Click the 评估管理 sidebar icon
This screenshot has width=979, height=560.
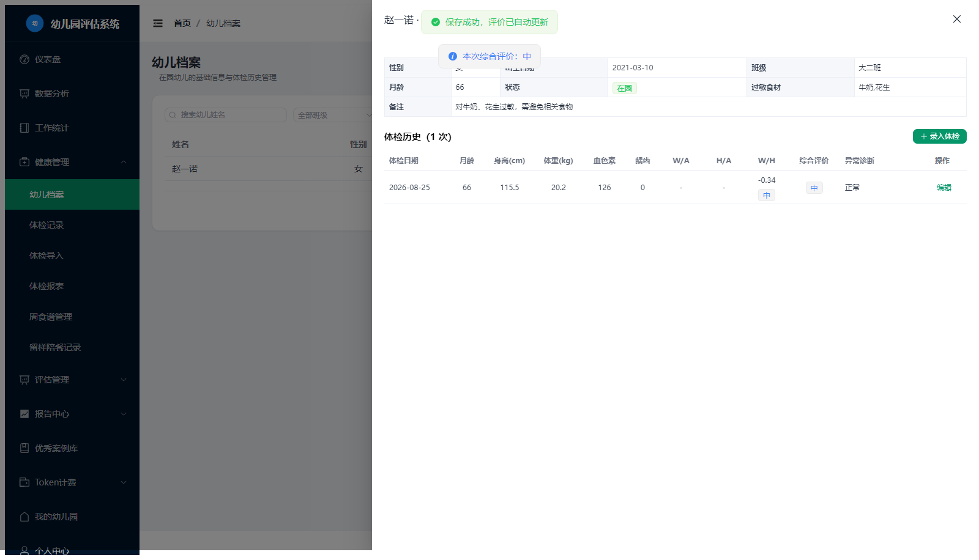[x=24, y=380]
